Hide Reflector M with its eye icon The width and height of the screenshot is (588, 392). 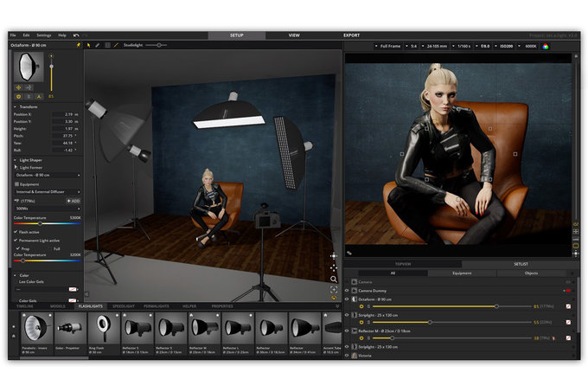tap(347, 331)
